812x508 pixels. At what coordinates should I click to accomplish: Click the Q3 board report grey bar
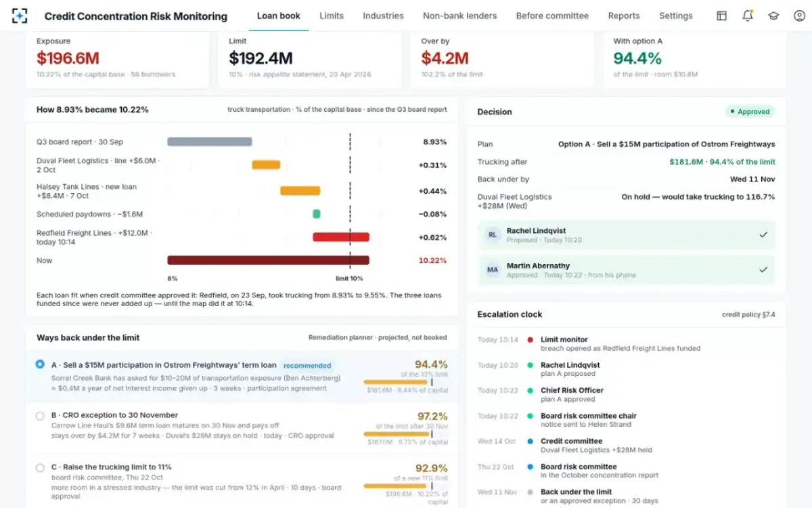[x=210, y=142]
